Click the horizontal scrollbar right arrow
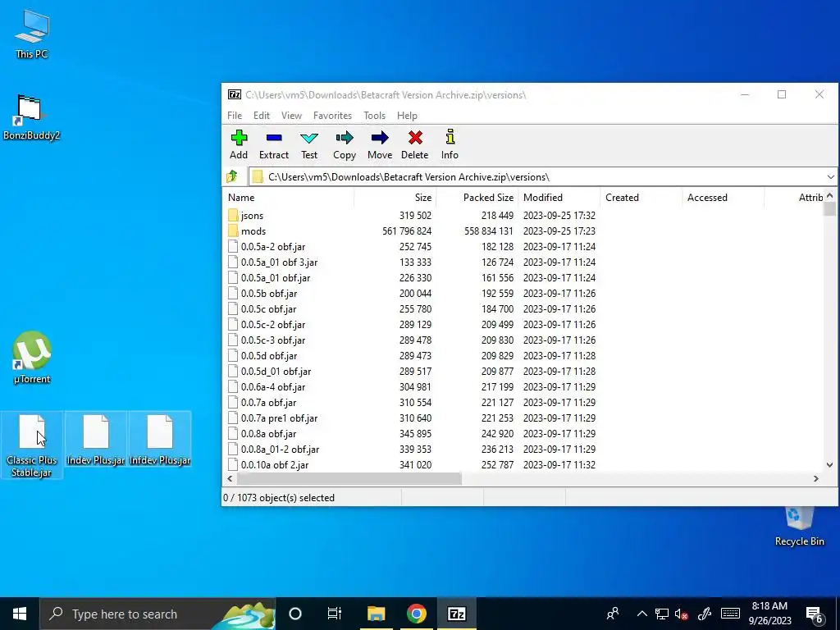This screenshot has width=840, height=630. 816,478
